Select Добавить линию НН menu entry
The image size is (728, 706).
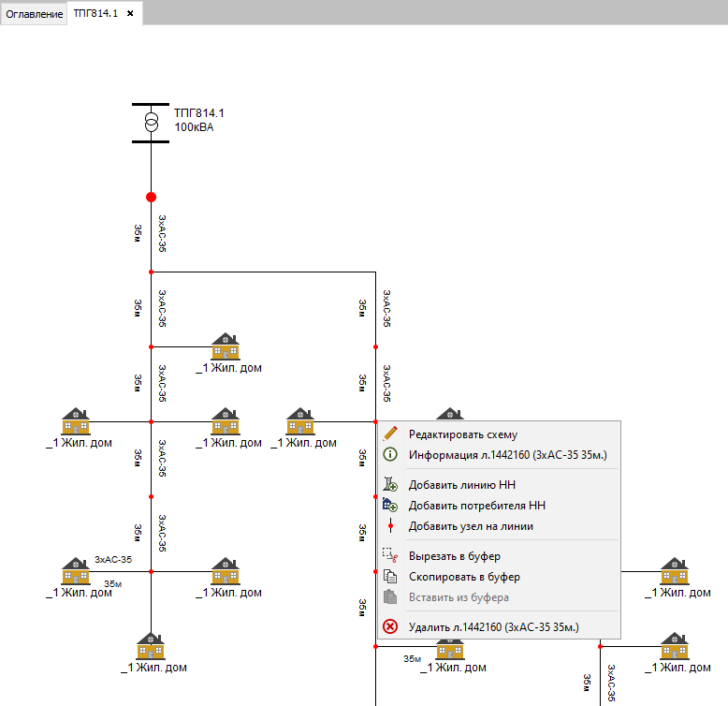coord(499,484)
